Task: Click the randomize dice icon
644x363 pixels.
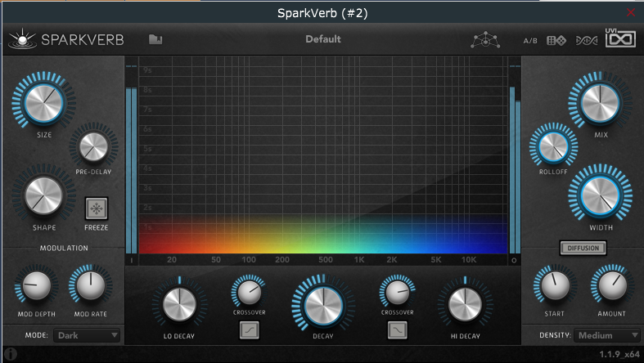Action: pos(556,41)
